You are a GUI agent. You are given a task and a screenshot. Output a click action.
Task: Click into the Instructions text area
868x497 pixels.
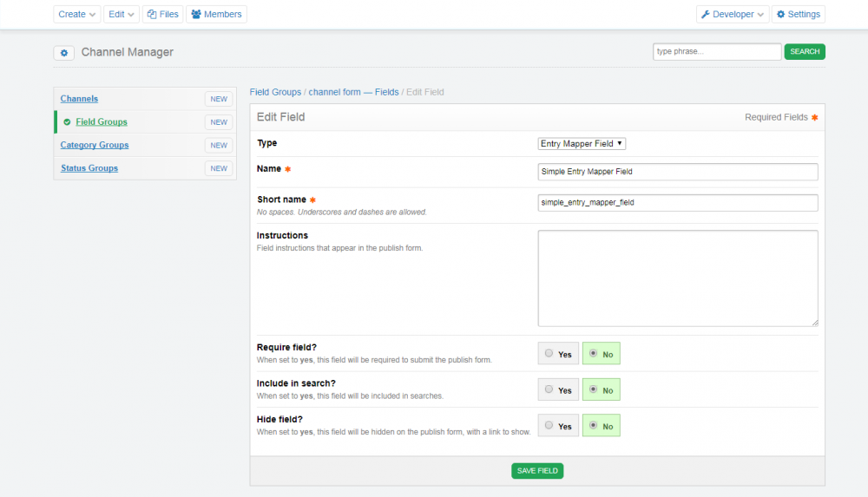point(677,278)
